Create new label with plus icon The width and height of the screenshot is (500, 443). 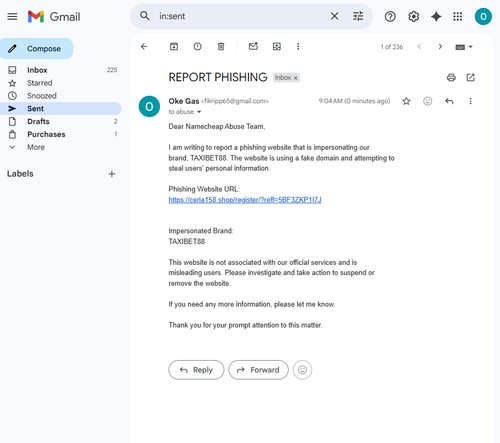point(112,174)
